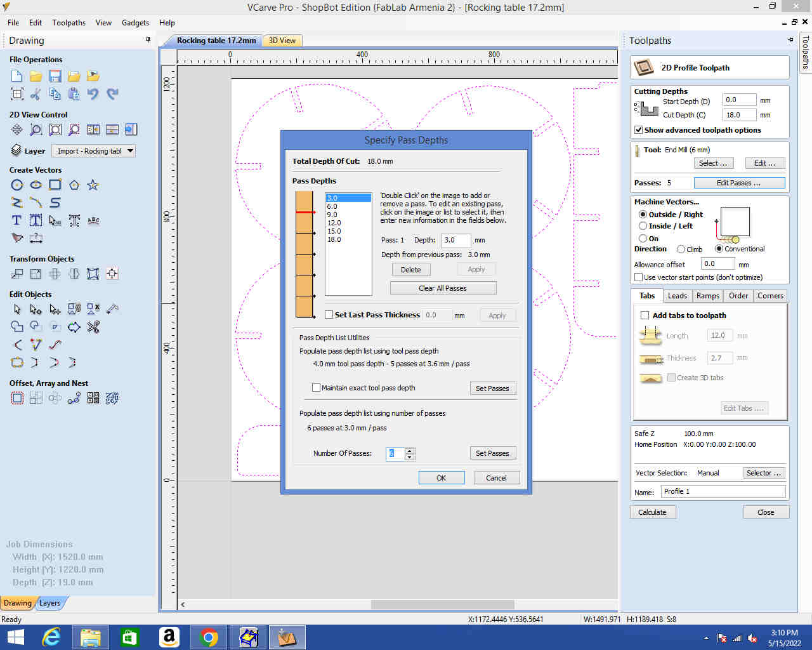Click the Draw Star tool
The width and height of the screenshot is (812, 650).
tap(93, 185)
